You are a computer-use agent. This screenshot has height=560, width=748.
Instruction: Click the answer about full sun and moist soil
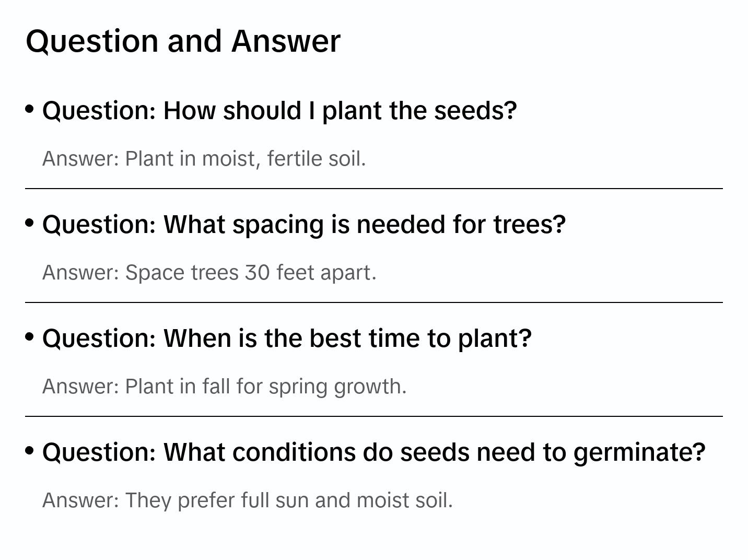[248, 500]
